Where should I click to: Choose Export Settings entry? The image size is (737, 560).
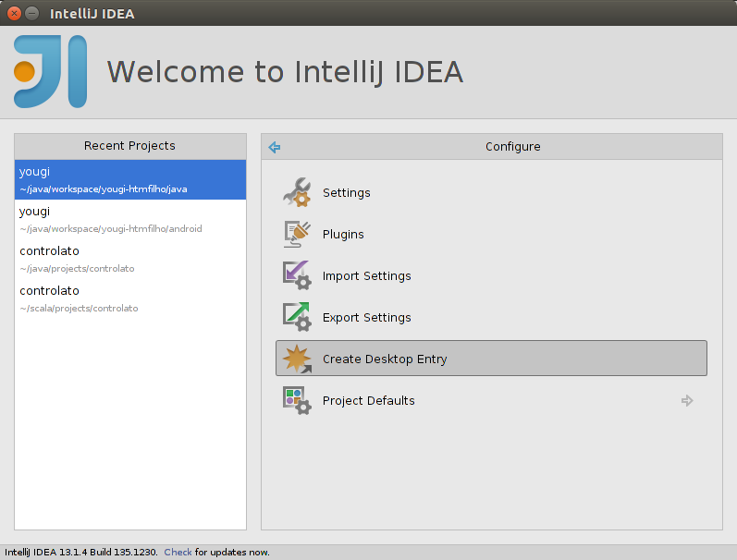491,317
